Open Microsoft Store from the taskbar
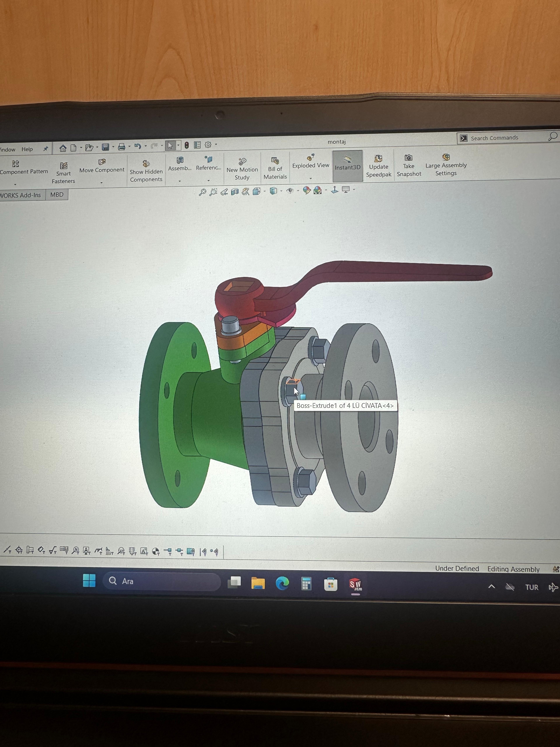This screenshot has height=747, width=560. click(x=330, y=584)
